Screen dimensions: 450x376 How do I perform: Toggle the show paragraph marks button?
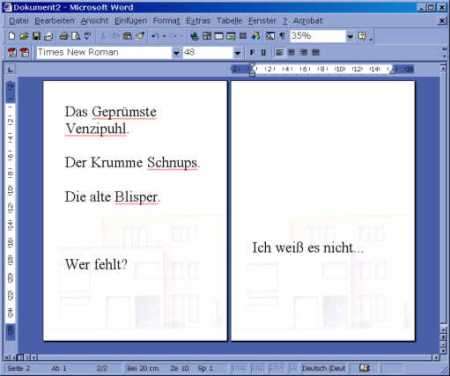282,36
